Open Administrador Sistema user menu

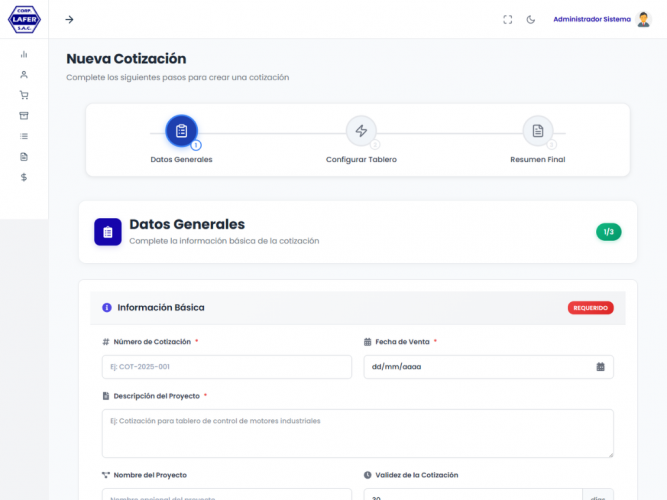click(x=592, y=19)
